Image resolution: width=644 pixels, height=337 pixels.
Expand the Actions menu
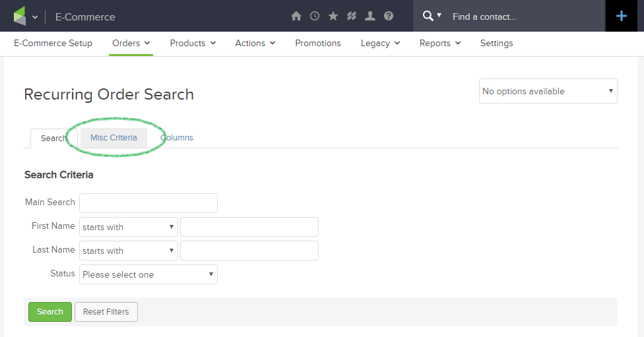(x=255, y=43)
